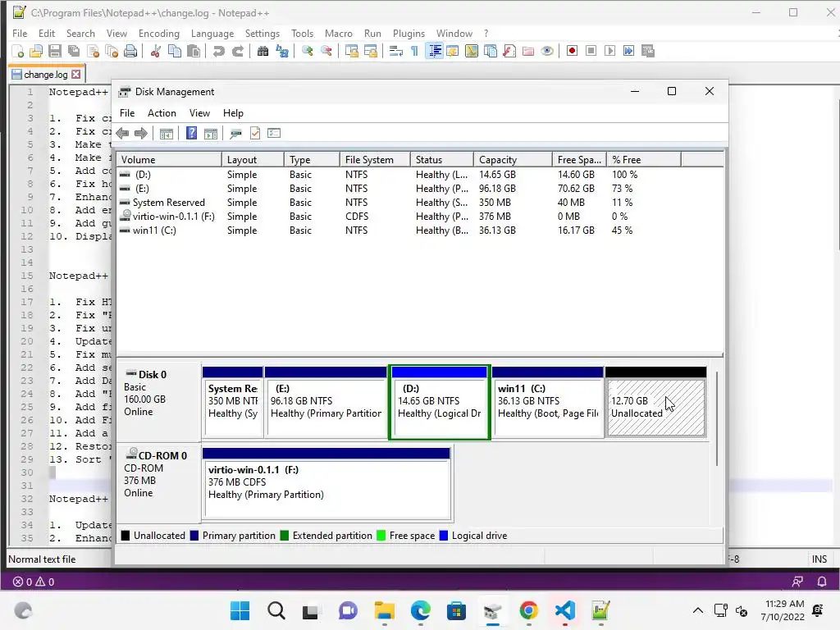
Task: Click Redo icon in Notepad++ toolbar
Action: (x=238, y=52)
